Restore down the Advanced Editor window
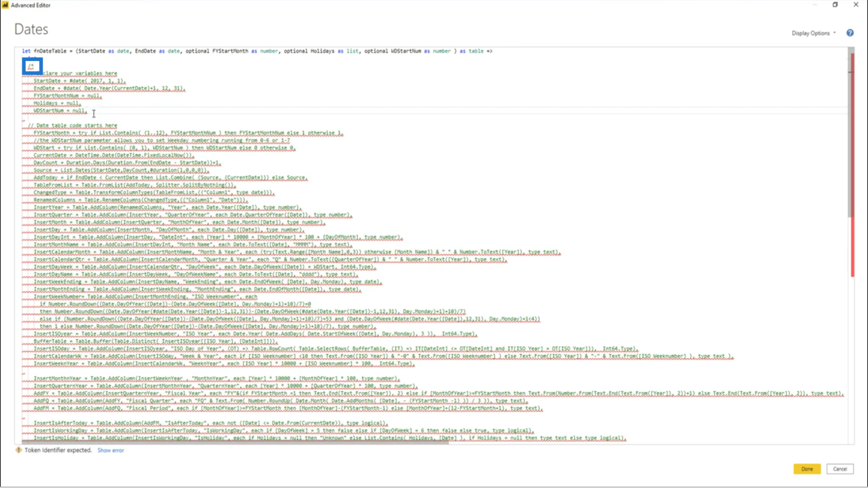 (x=835, y=5)
